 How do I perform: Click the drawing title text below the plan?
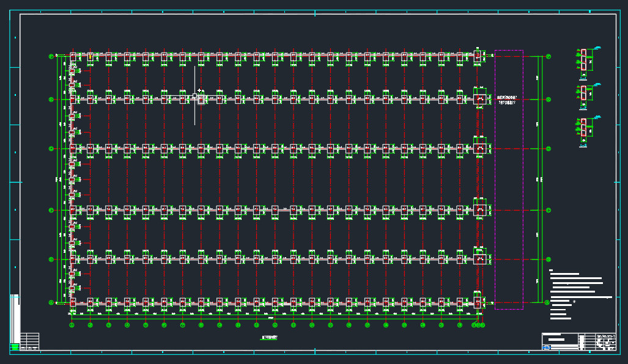tap(270, 337)
